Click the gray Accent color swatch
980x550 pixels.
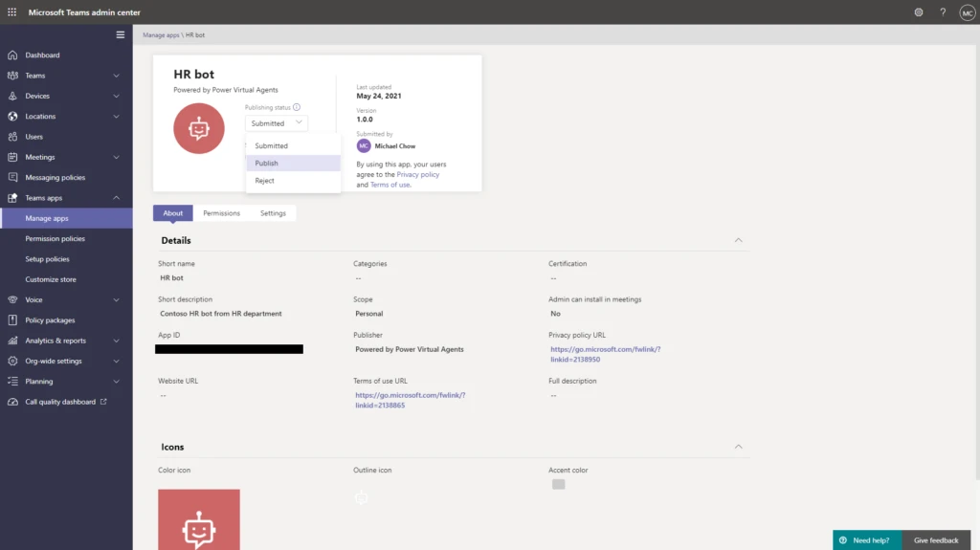(x=558, y=484)
